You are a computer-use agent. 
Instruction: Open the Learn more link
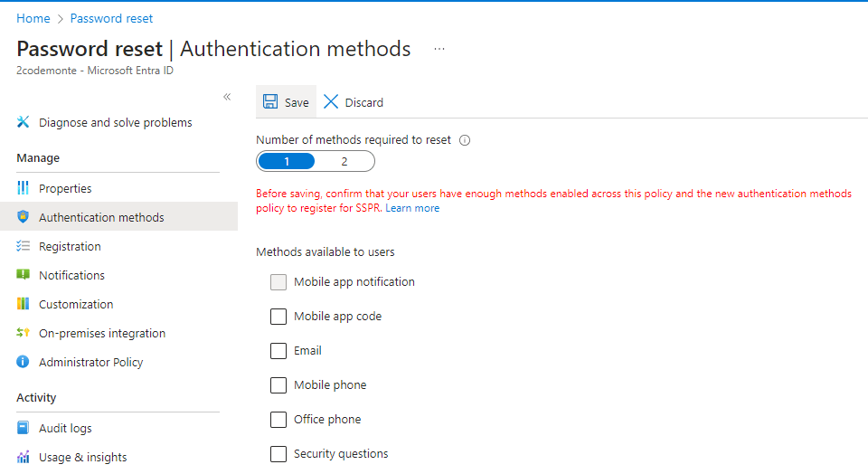(412, 208)
